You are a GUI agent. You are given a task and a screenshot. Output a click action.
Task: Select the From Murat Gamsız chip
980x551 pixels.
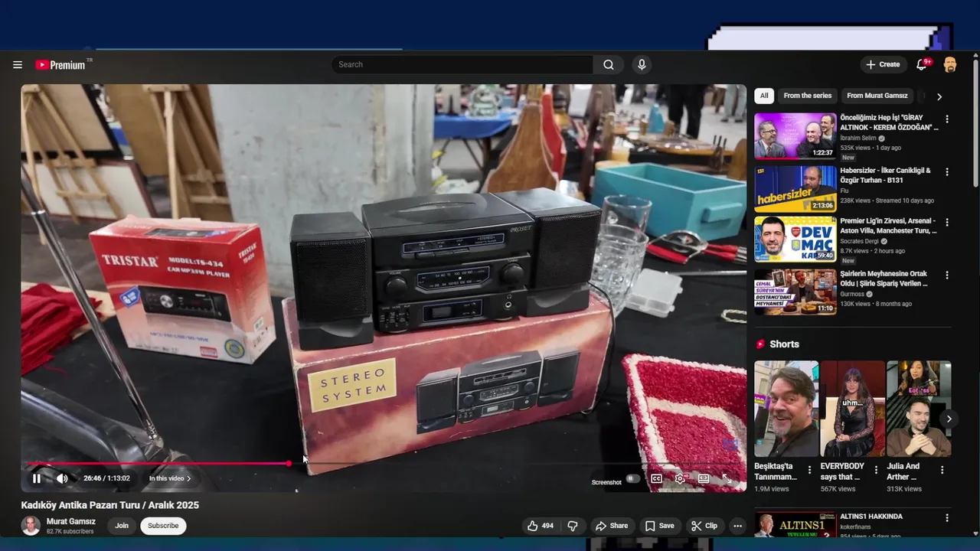(x=877, y=96)
